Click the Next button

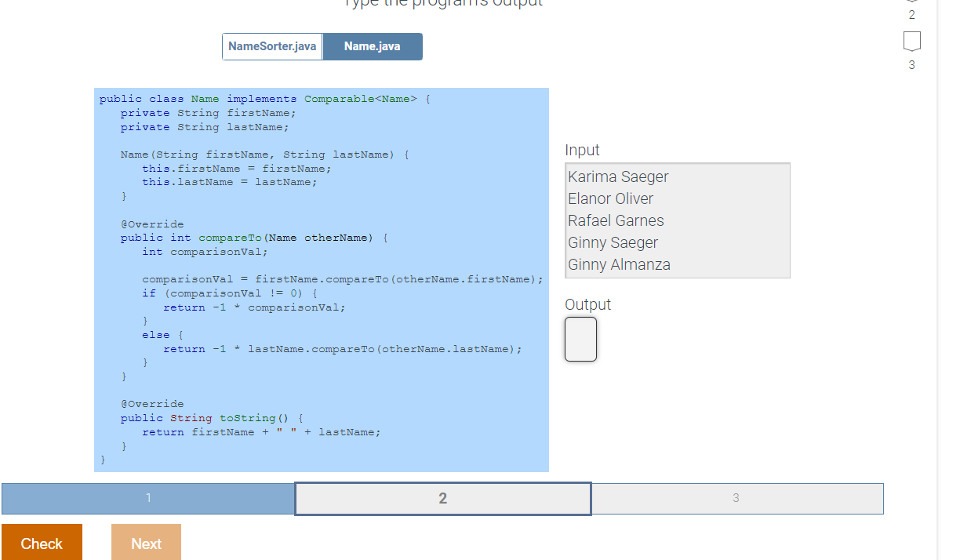click(x=146, y=542)
